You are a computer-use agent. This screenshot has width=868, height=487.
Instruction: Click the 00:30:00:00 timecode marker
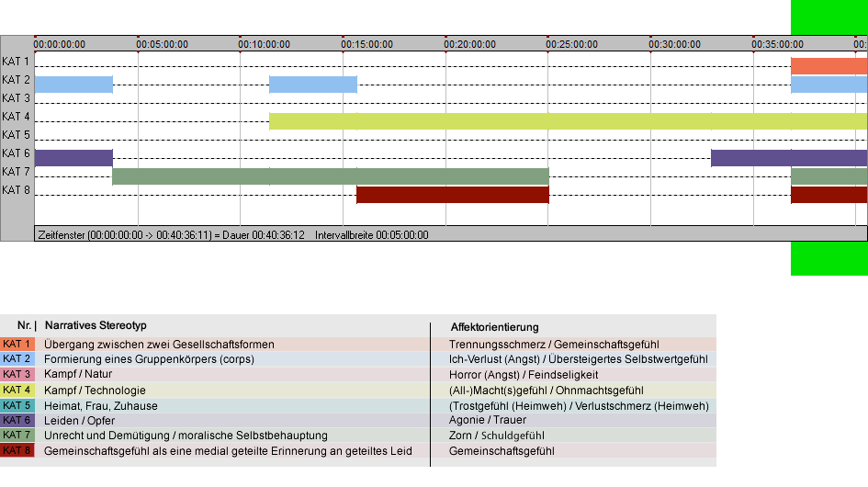pyautogui.click(x=675, y=44)
